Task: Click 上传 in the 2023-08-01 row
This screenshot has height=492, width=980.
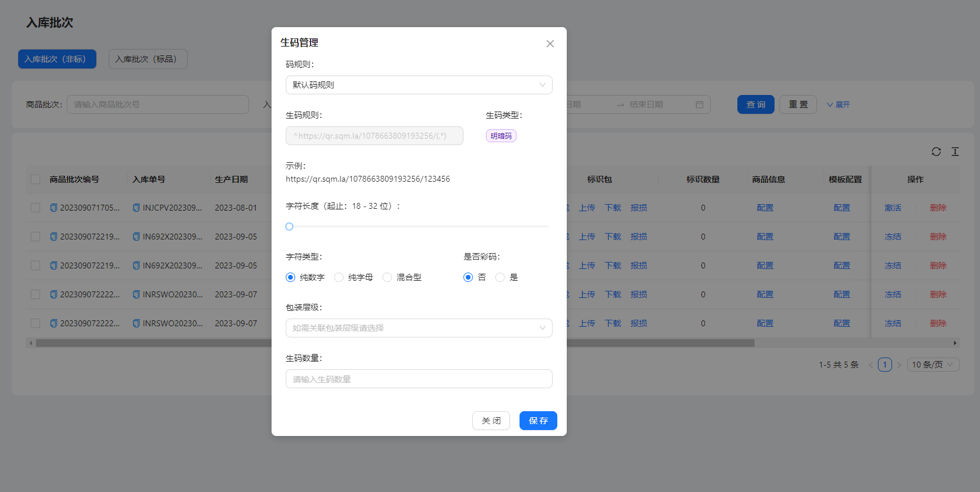Action: [587, 208]
